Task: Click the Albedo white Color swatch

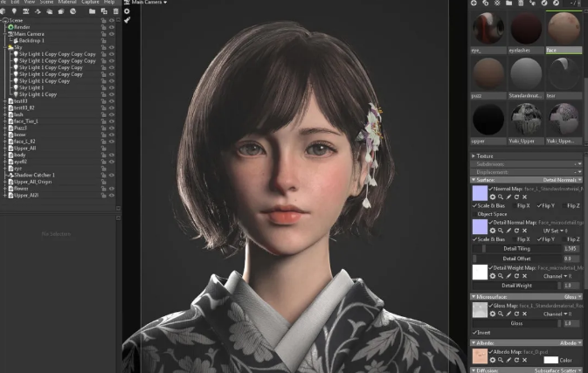Action: point(550,360)
